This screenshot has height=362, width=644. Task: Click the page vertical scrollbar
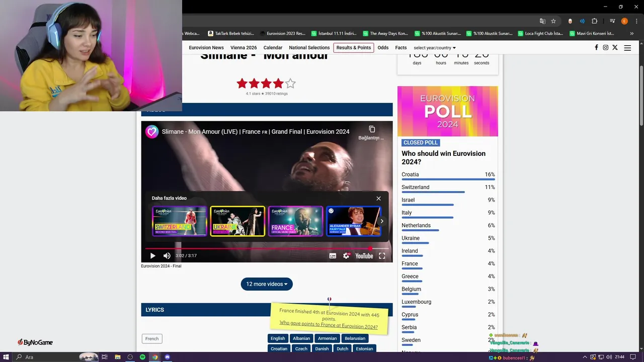641,96
